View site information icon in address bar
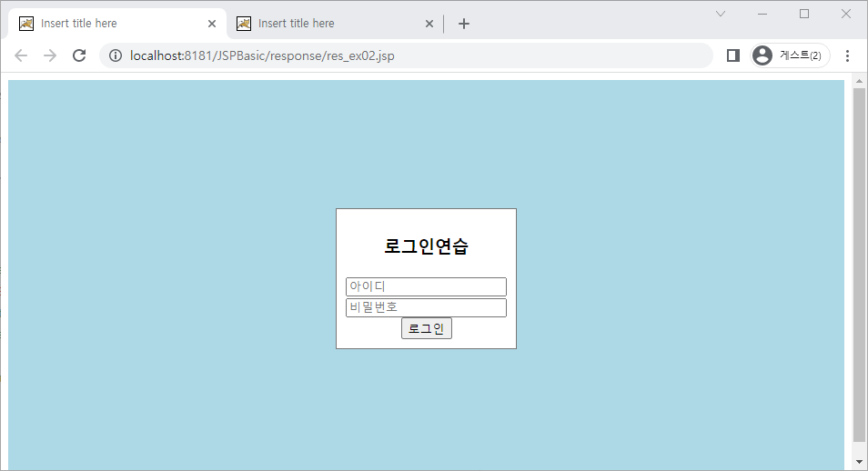The height and width of the screenshot is (471, 868). coord(116,55)
